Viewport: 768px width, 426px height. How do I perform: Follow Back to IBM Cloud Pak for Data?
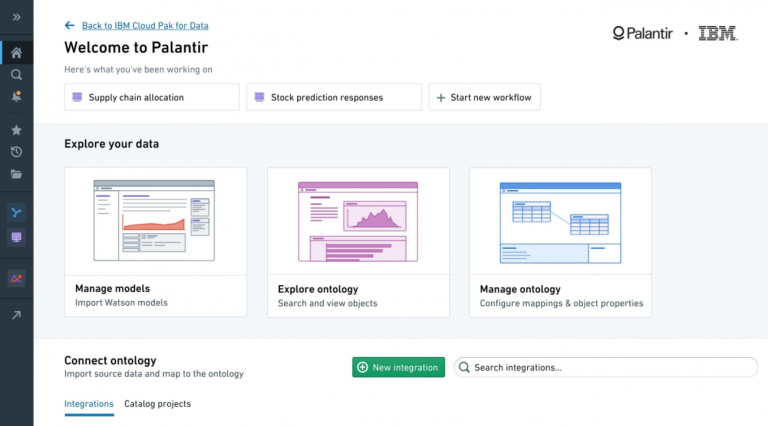coord(144,25)
